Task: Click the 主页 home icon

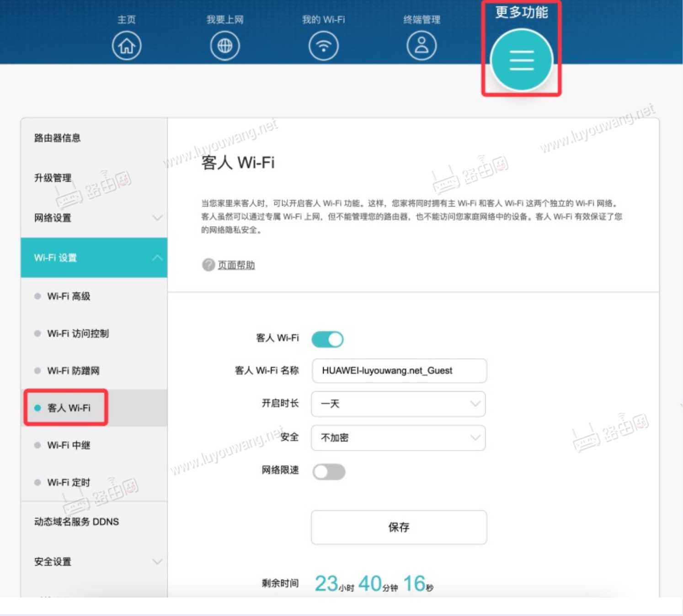Action: click(x=127, y=45)
